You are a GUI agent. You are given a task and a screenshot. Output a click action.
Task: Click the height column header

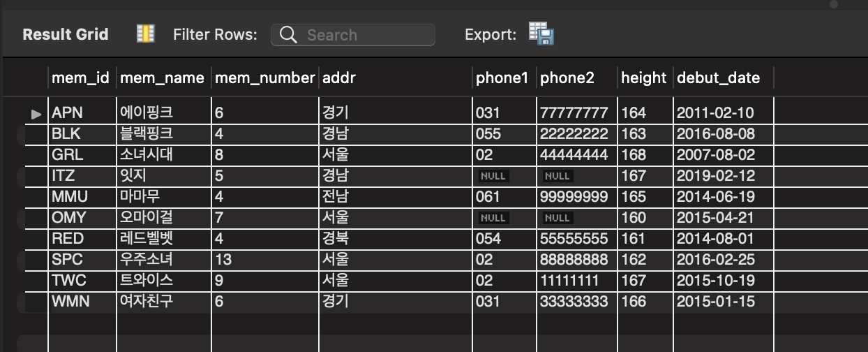[x=645, y=78]
